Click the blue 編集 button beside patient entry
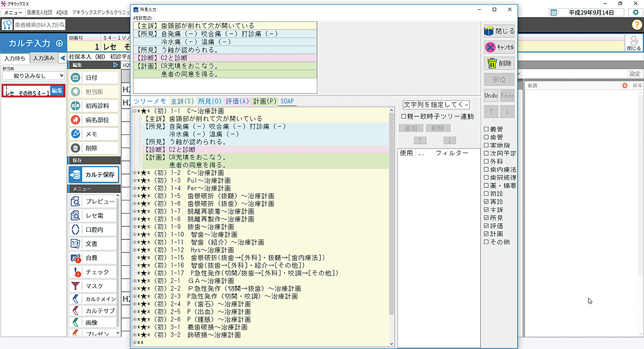 coord(57,90)
